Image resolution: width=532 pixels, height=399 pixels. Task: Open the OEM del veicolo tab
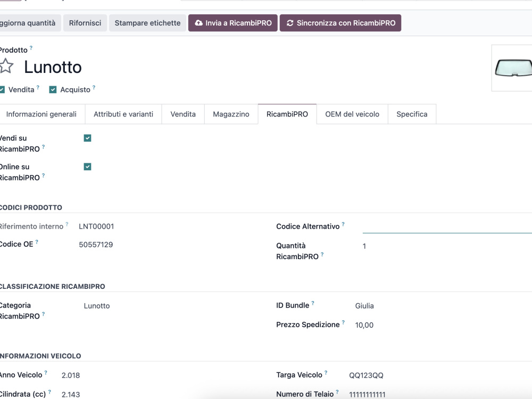352,114
